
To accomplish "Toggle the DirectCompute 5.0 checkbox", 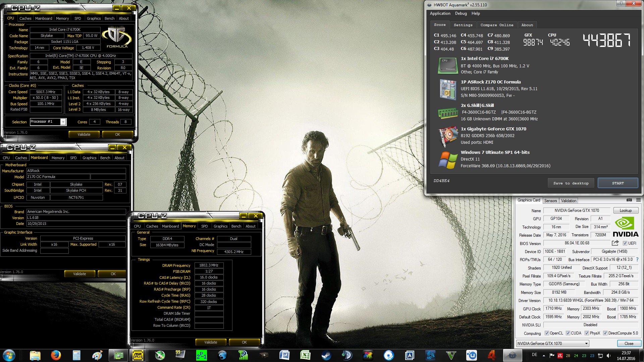I will [x=605, y=333].
